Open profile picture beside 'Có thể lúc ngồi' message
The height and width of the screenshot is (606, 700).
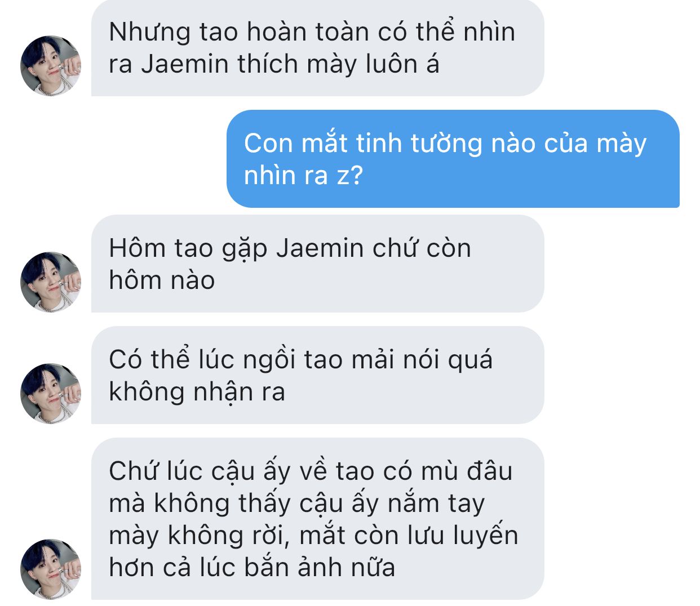51,393
